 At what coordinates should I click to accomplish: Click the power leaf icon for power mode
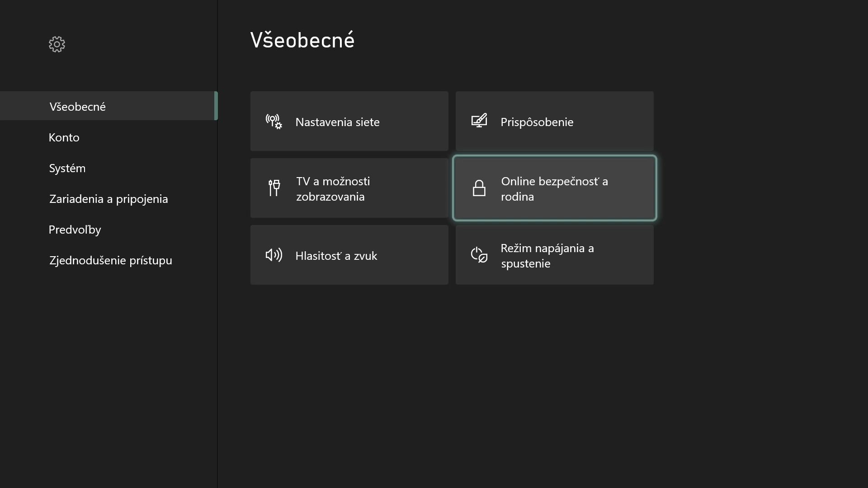pos(479,255)
